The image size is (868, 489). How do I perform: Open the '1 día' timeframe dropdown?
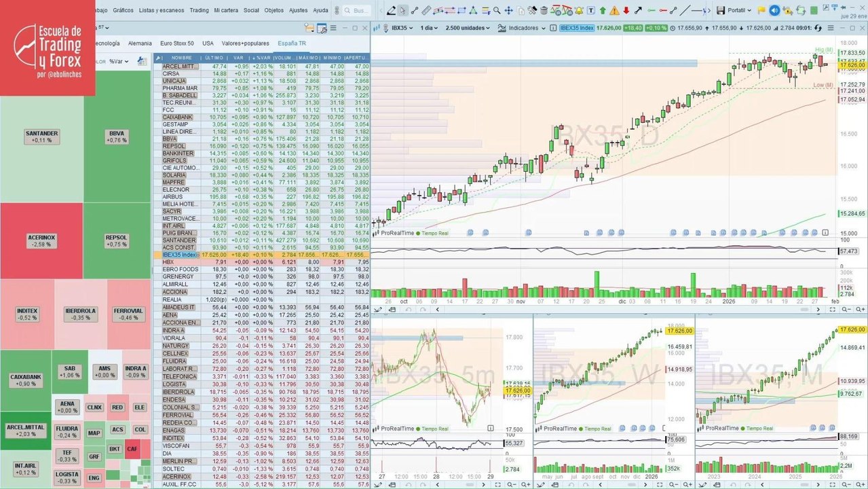click(429, 28)
